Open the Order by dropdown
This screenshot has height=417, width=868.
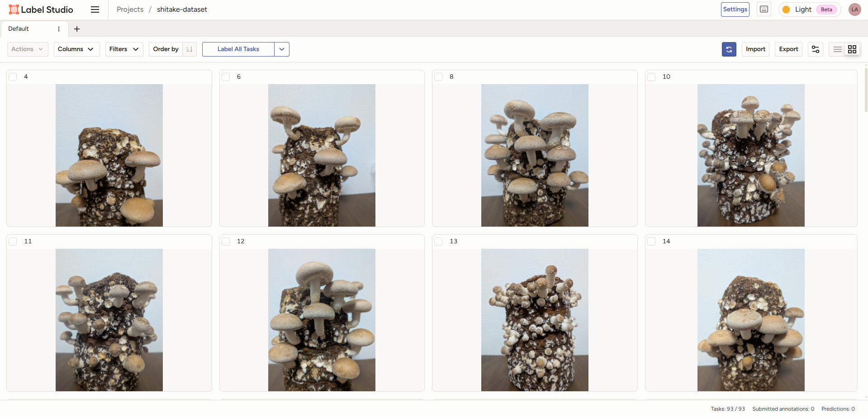coord(166,49)
